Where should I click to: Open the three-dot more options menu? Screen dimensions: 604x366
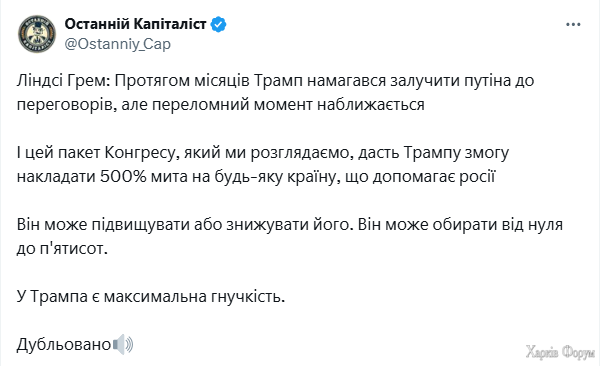click(573, 25)
